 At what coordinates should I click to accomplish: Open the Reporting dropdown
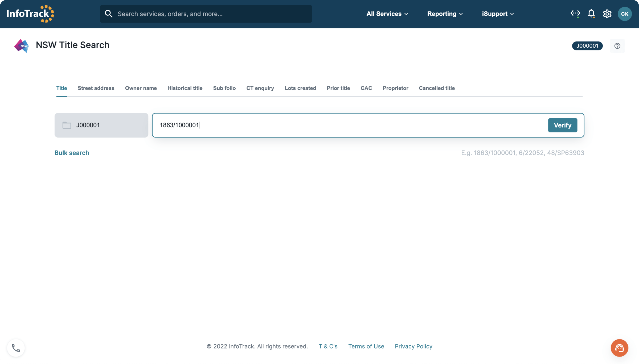coord(445,14)
